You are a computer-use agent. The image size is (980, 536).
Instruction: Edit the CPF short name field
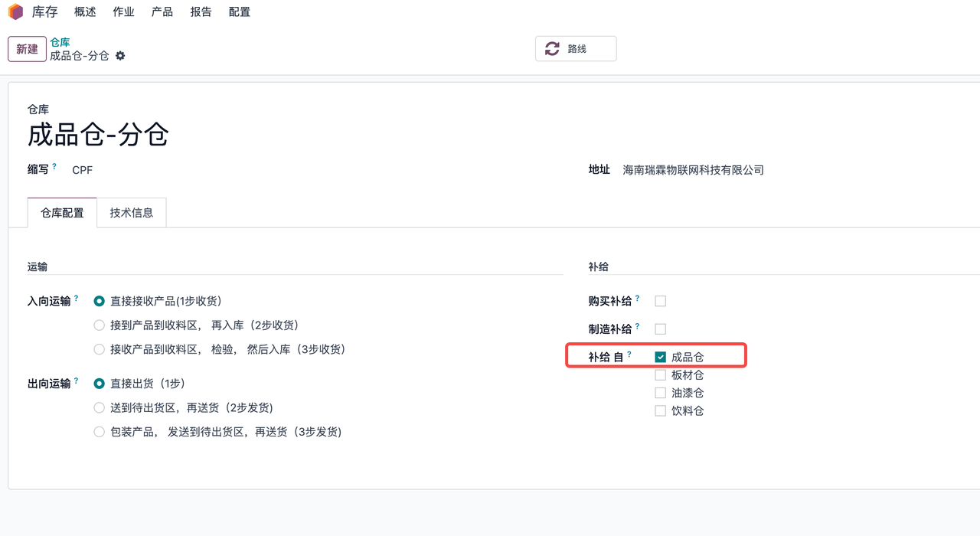pos(82,170)
